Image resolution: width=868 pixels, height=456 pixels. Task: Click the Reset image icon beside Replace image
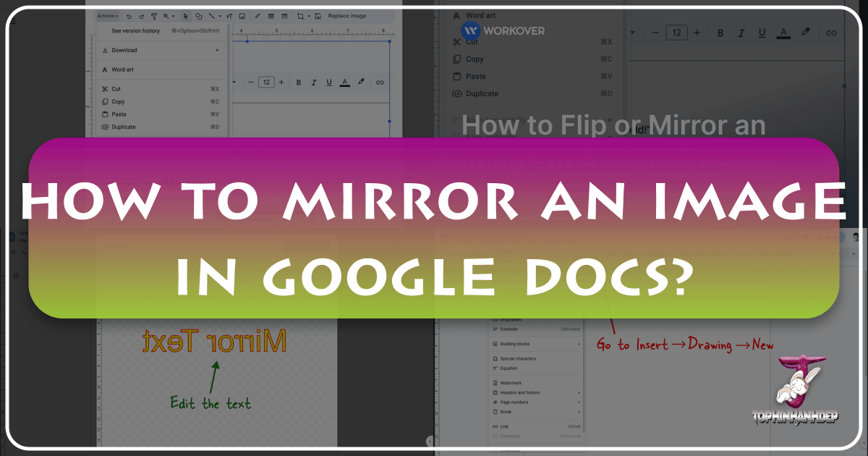317,16
